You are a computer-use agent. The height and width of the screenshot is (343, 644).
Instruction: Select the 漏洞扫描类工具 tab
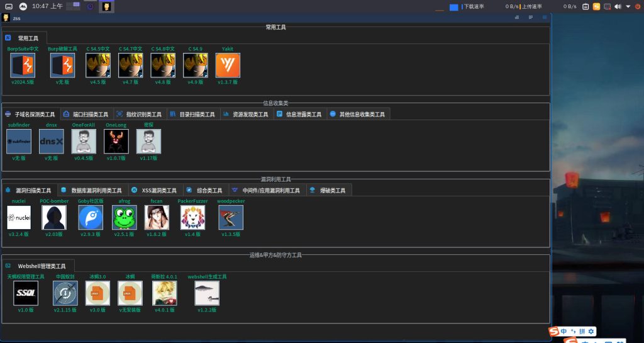coord(30,190)
